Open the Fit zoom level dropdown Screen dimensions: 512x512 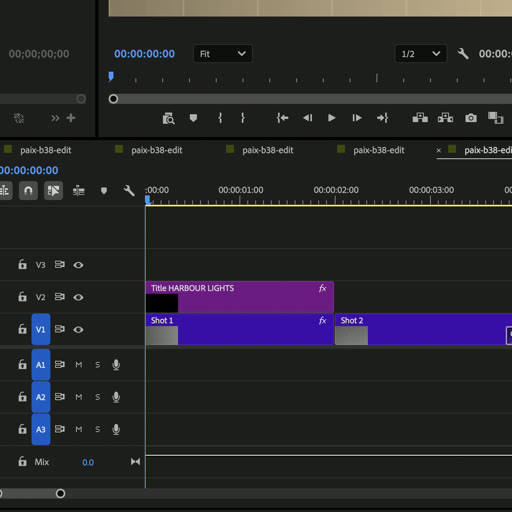click(223, 54)
